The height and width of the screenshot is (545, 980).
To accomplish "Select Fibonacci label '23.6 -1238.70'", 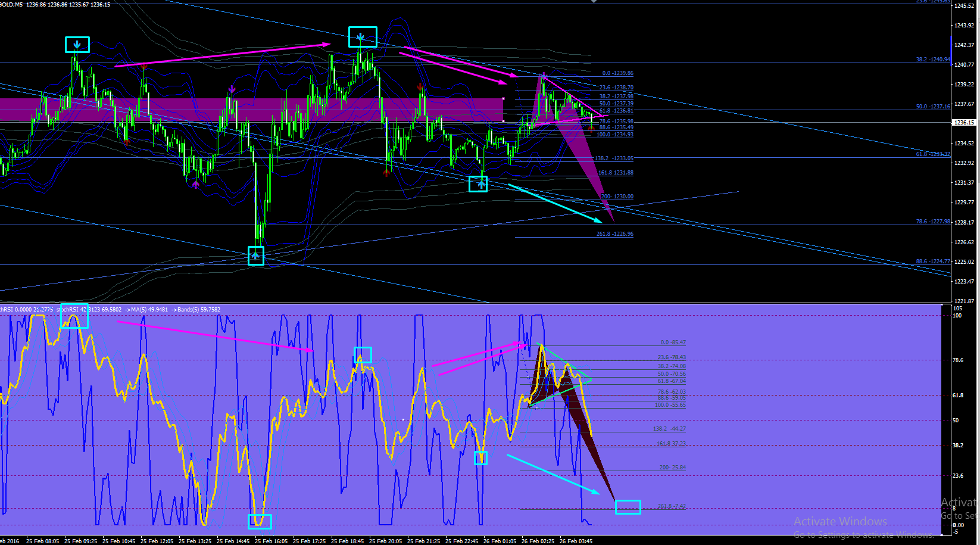I will click(x=616, y=88).
